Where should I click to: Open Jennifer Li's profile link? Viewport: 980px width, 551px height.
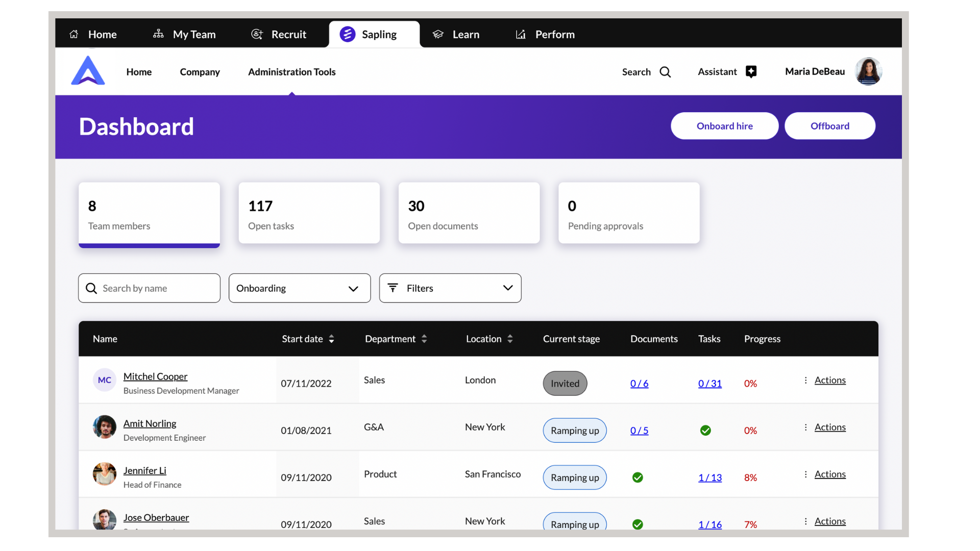(x=144, y=470)
